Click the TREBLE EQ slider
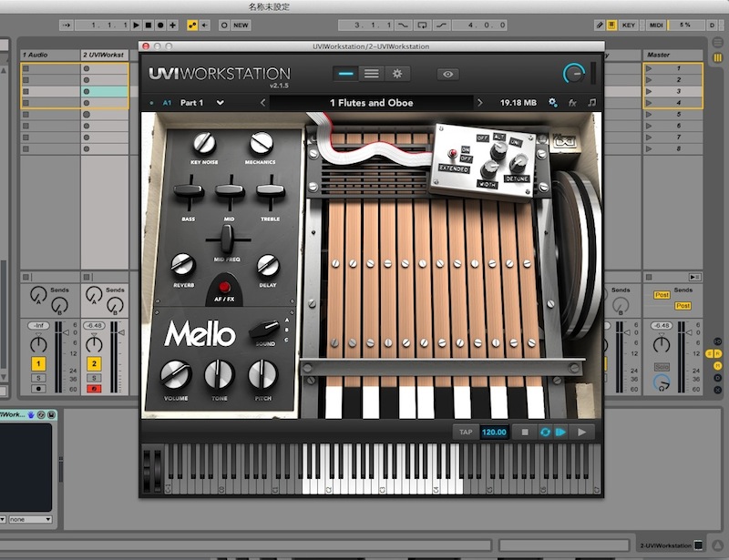Viewport: 729px width, 560px height. [x=270, y=191]
